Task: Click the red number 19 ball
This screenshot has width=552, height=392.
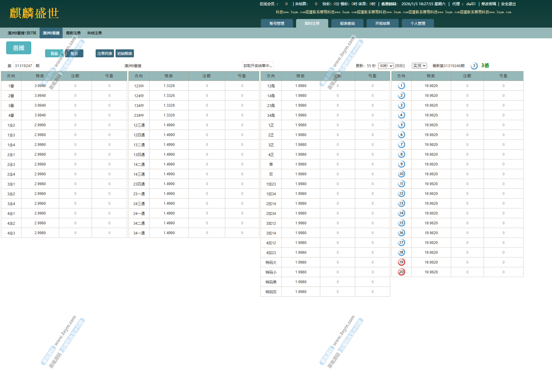Action: coord(401,262)
